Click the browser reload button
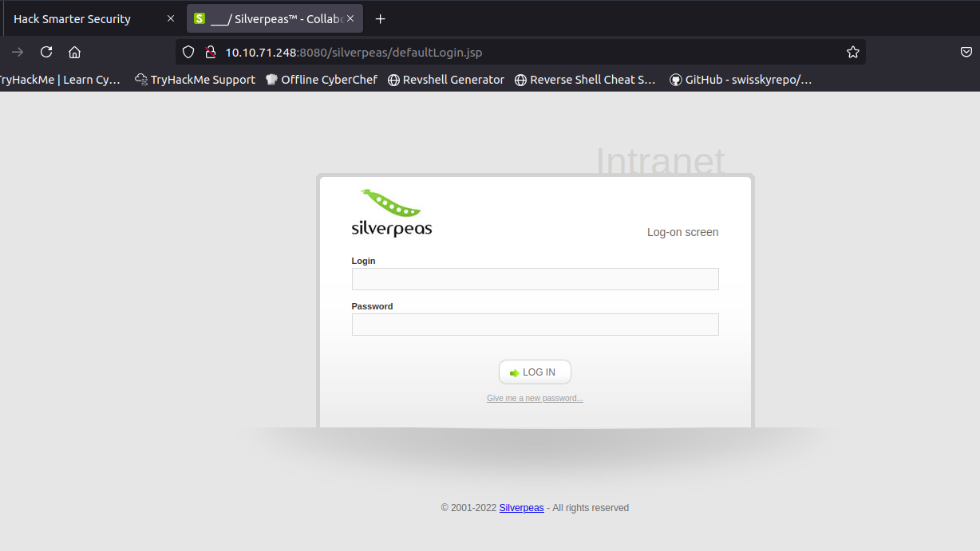980x551 pixels. point(46,52)
